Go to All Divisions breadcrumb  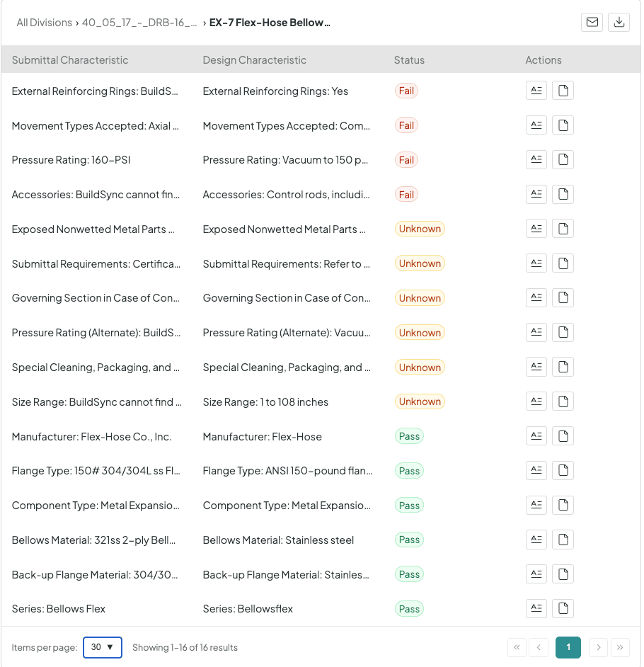pyautogui.click(x=44, y=23)
